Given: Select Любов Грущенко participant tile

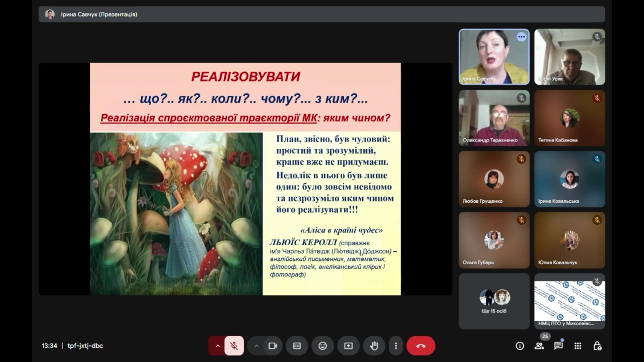Looking at the screenshot, I should tap(494, 179).
